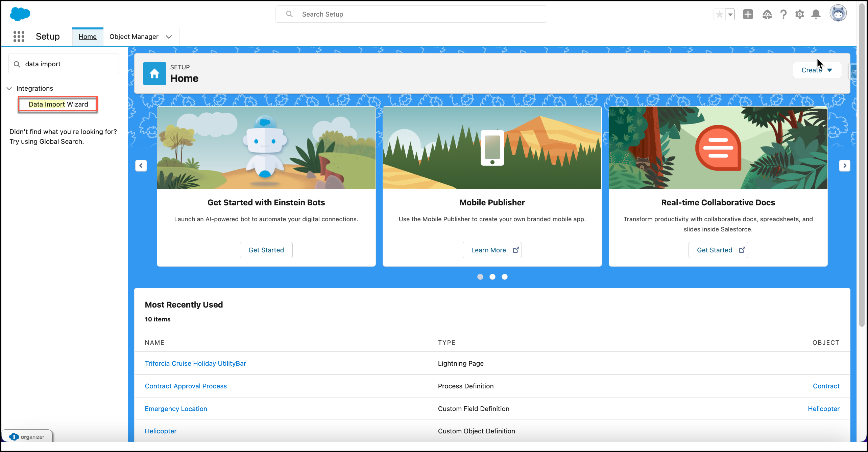
Task: Select the second carousel page dot
Action: (x=492, y=277)
